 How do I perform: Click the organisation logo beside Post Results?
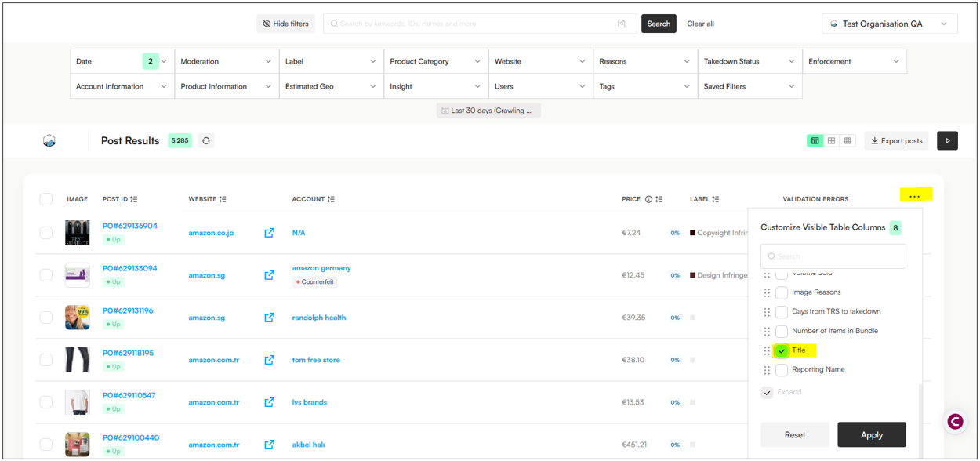pos(49,141)
